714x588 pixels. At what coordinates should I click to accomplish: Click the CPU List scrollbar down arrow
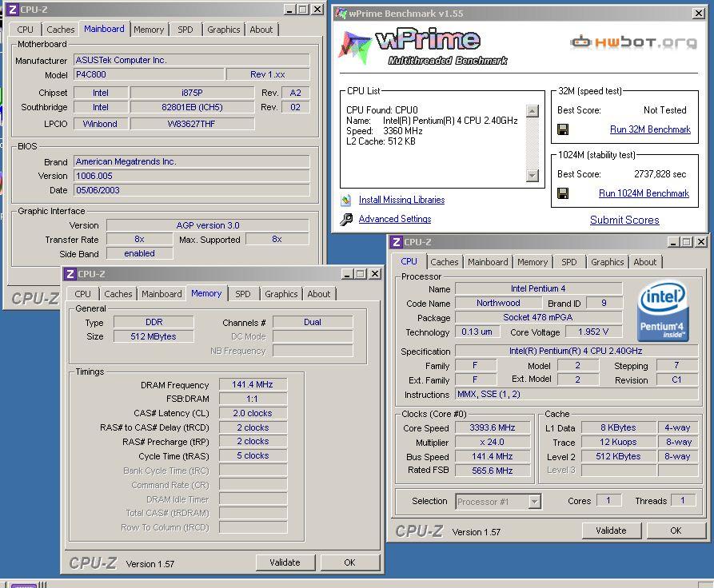(x=532, y=175)
